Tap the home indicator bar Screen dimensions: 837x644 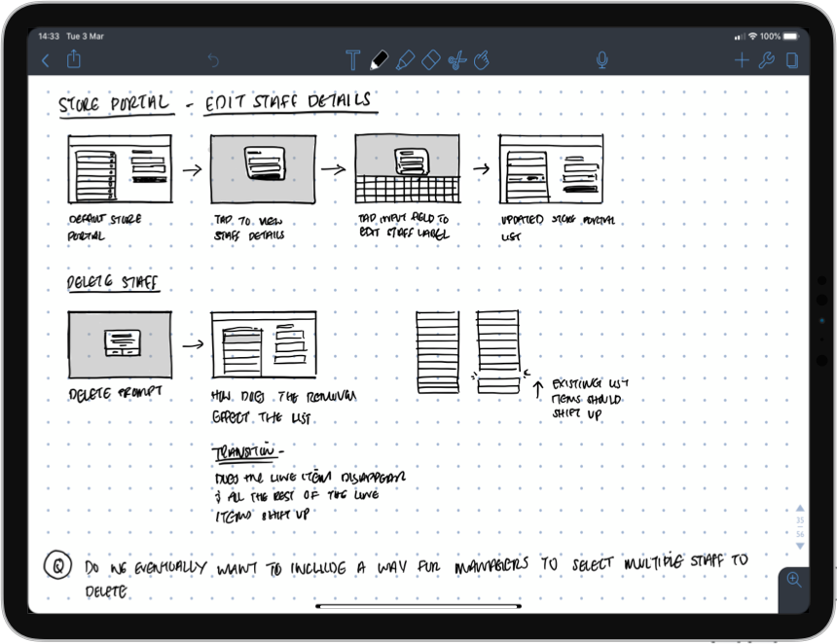point(418,606)
